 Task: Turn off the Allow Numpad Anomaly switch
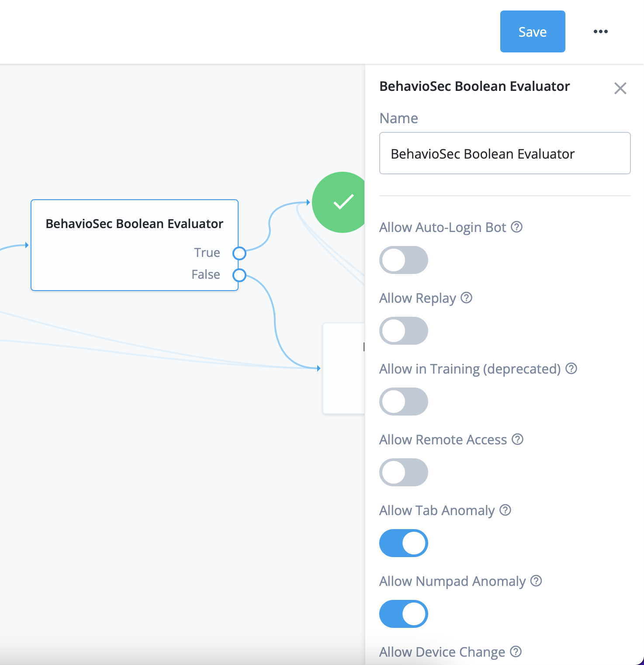[x=403, y=614]
